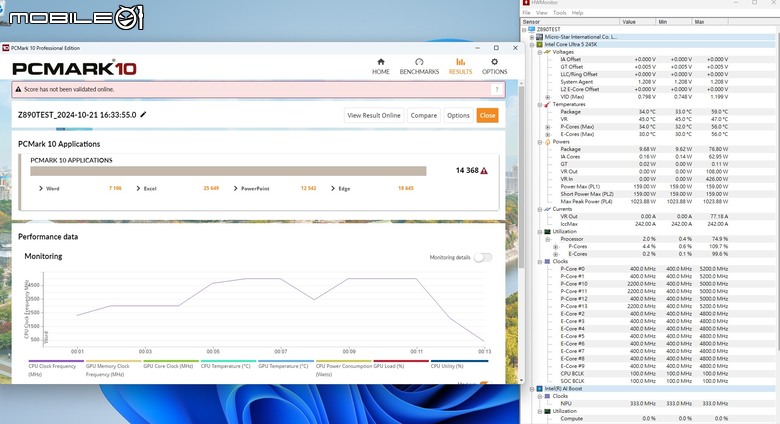The image size is (780, 424).
Task: Toggle the Monitoring details switch
Action: 483,257
